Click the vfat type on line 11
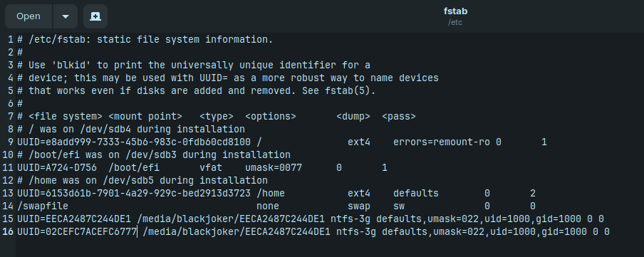 coord(211,167)
